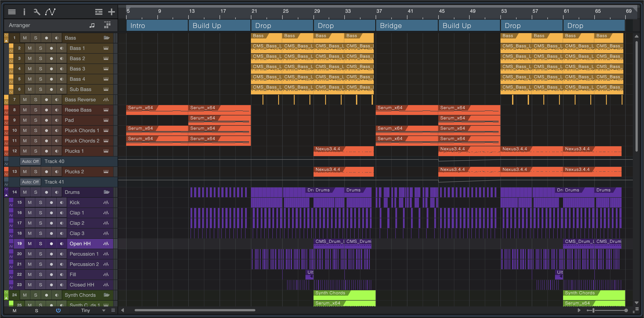Open the Drums folder icon

(x=107, y=192)
